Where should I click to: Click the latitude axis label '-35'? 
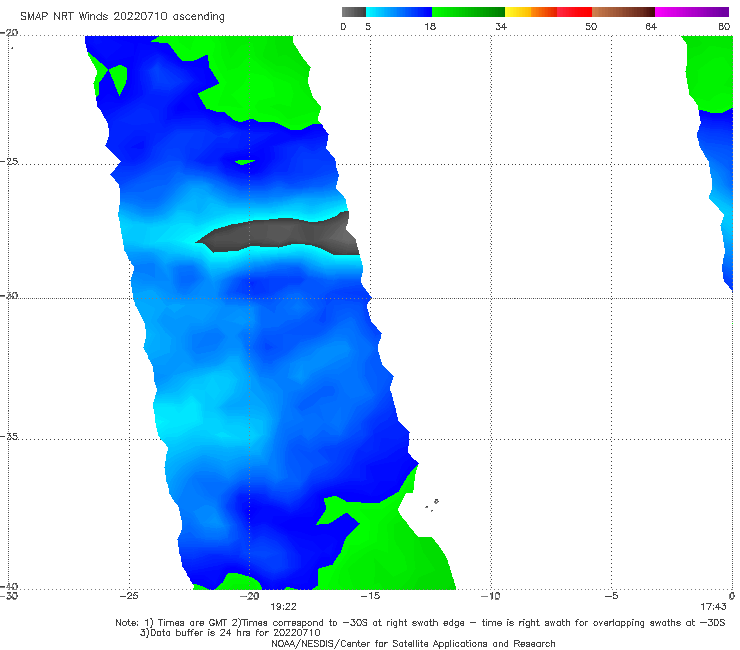(9, 436)
